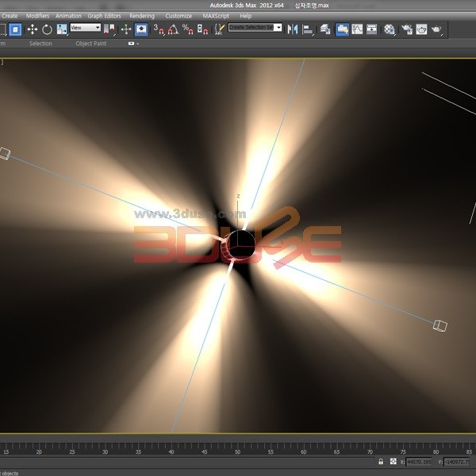Viewport: 476px width, 476px height.
Task: Select the Move tool
Action: coord(33,29)
